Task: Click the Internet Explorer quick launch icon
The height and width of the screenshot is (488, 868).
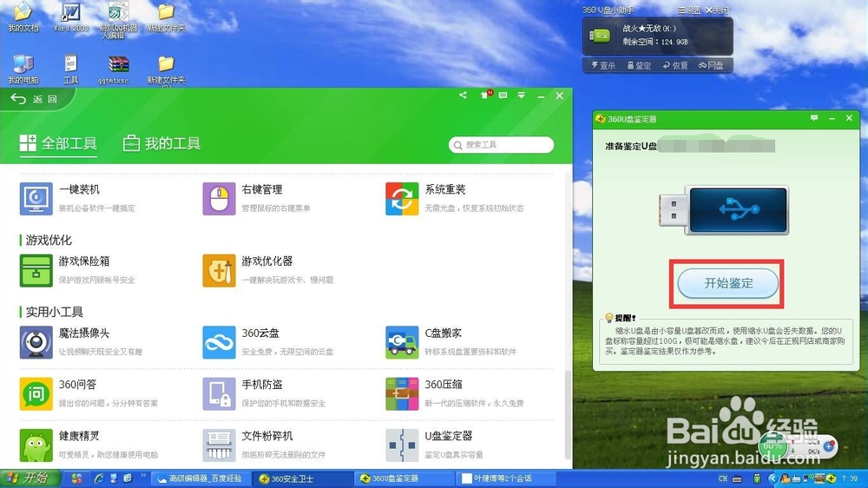Action: click(x=100, y=478)
